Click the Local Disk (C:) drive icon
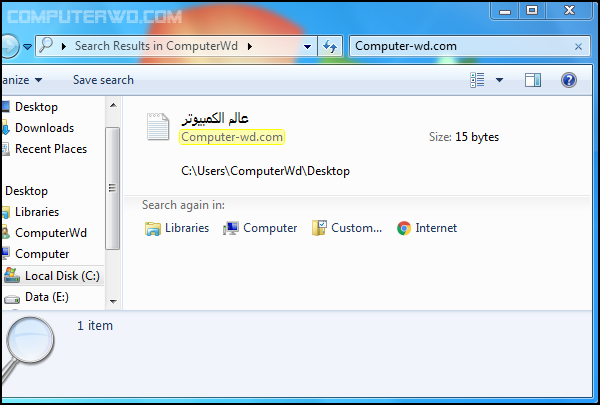 pos(12,276)
